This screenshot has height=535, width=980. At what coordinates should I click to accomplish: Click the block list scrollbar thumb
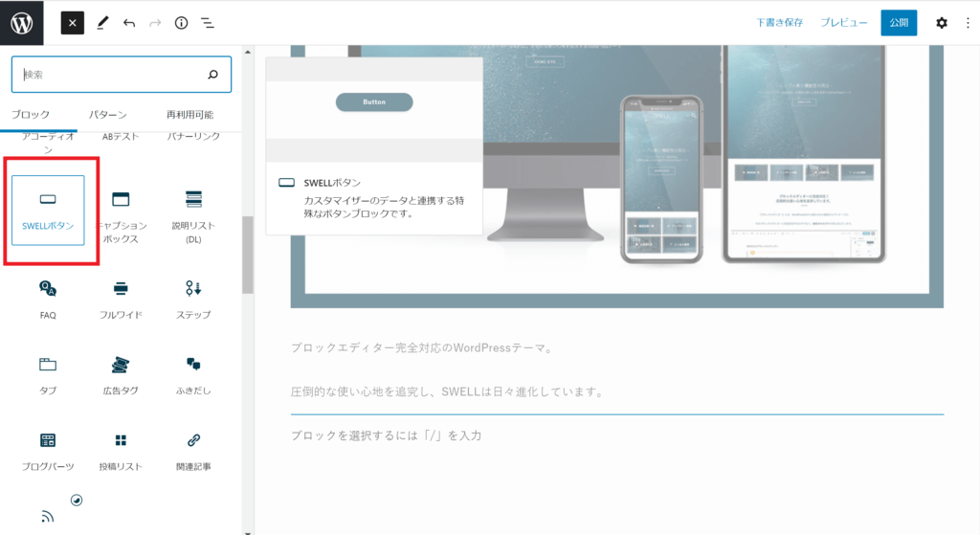click(248, 255)
